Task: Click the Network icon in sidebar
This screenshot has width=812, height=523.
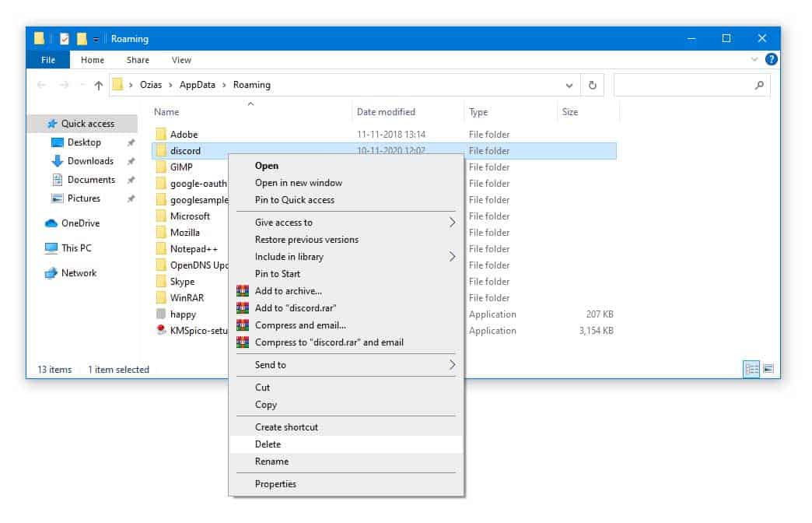Action: [51, 273]
